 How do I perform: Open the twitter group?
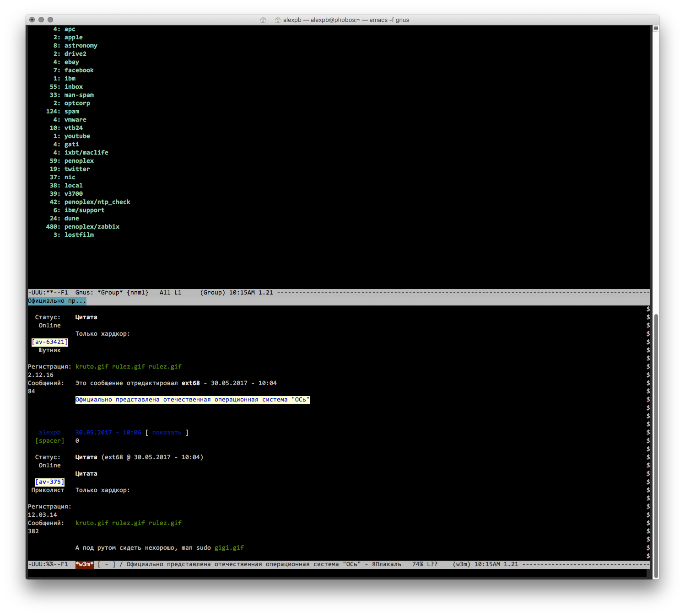(77, 169)
